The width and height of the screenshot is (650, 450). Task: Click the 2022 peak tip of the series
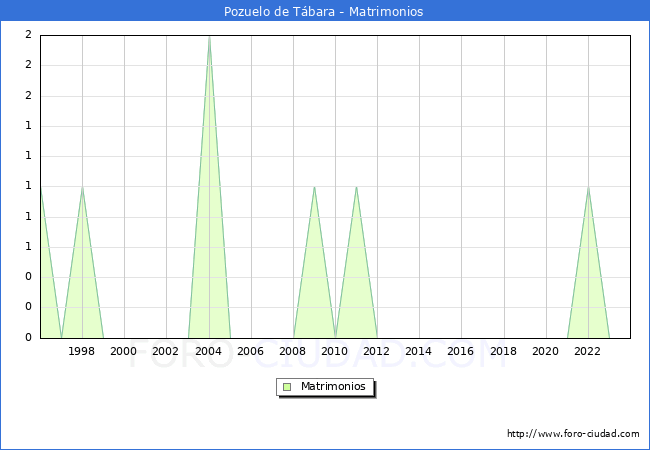pyautogui.click(x=588, y=188)
